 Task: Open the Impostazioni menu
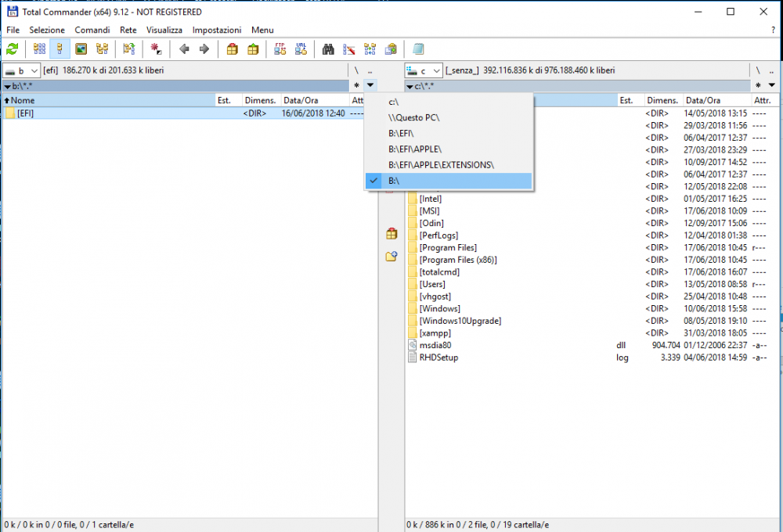point(217,30)
